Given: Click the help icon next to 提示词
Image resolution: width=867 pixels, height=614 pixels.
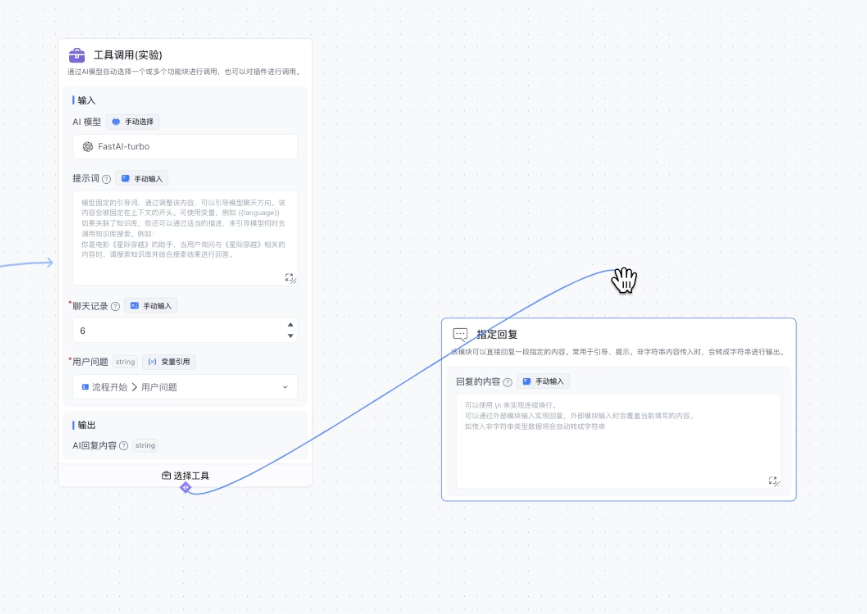Looking at the screenshot, I should (x=106, y=179).
